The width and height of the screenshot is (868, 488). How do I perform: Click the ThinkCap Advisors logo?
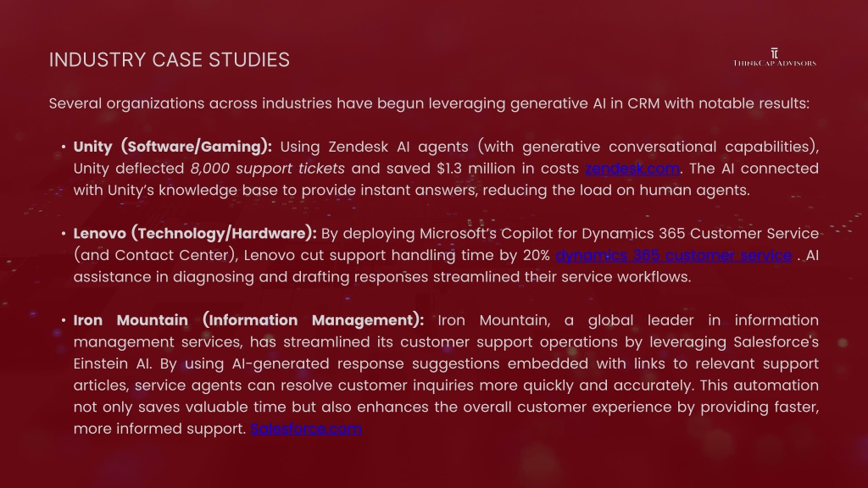pyautogui.click(x=775, y=58)
